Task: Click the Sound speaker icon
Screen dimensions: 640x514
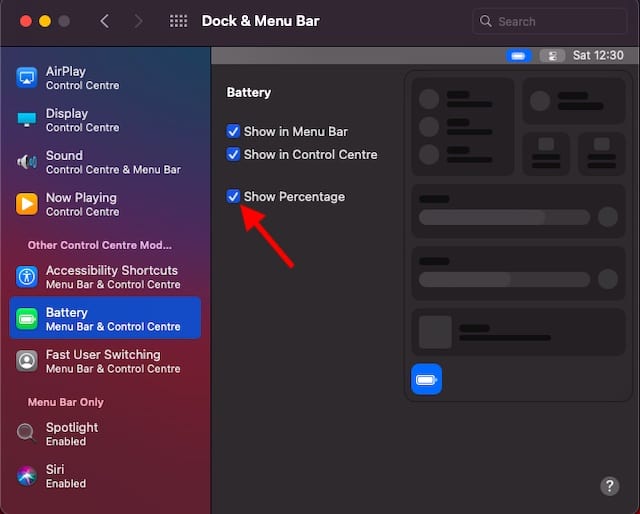Action: (27, 162)
